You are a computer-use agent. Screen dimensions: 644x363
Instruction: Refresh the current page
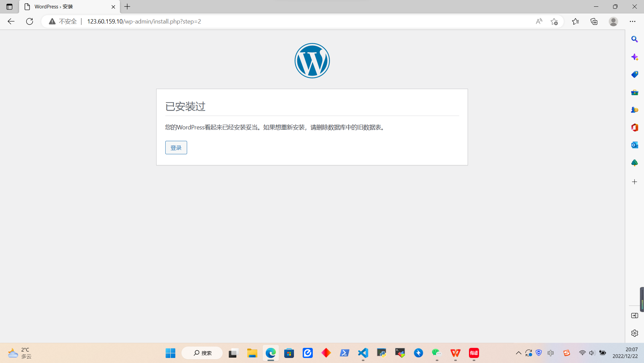pyautogui.click(x=30, y=22)
